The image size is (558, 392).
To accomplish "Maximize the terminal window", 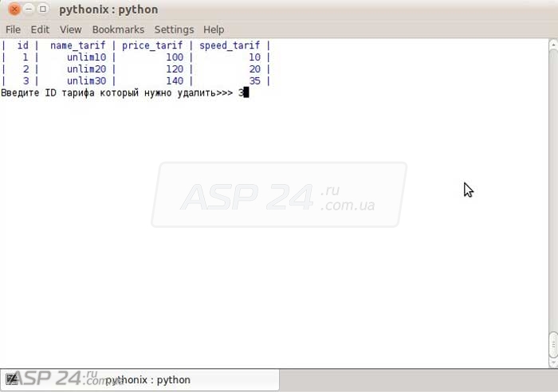I will coord(43,10).
